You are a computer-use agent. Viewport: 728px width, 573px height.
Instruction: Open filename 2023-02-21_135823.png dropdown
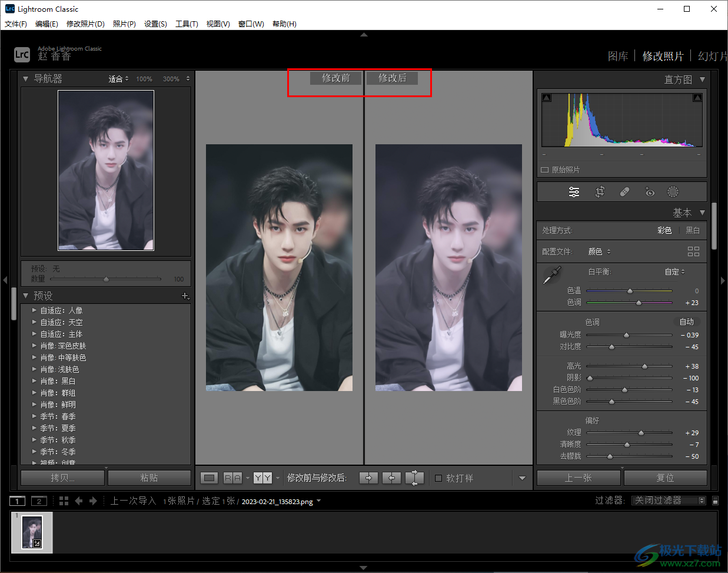[x=318, y=501]
